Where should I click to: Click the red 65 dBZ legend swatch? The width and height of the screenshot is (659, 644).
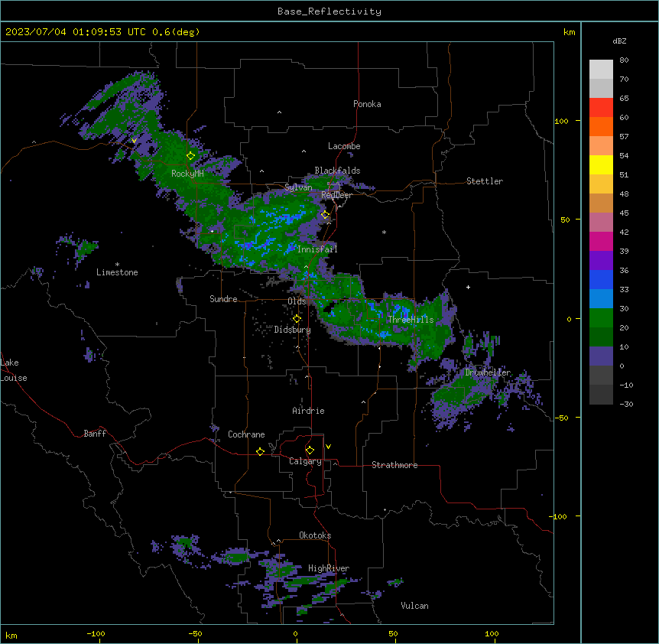tap(601, 107)
